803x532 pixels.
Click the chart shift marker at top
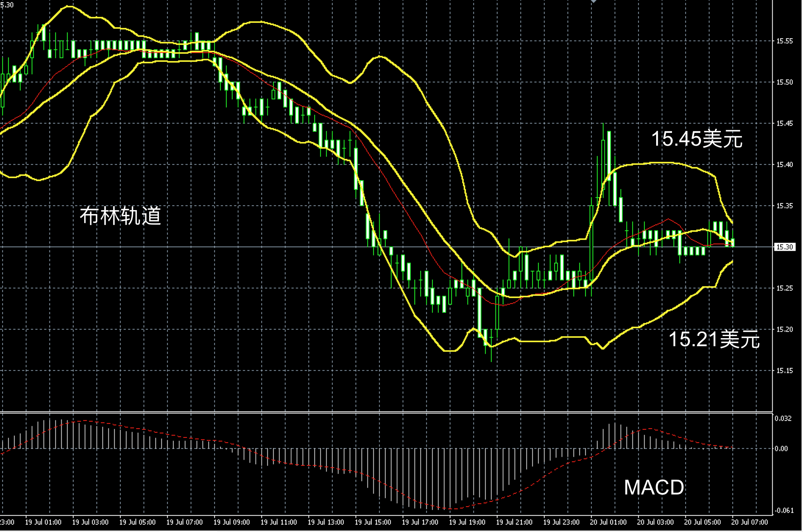(593, 1)
